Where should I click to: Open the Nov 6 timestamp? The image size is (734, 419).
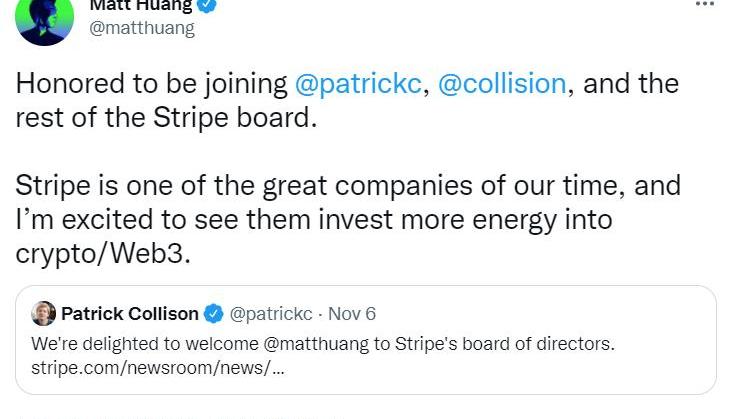352,314
